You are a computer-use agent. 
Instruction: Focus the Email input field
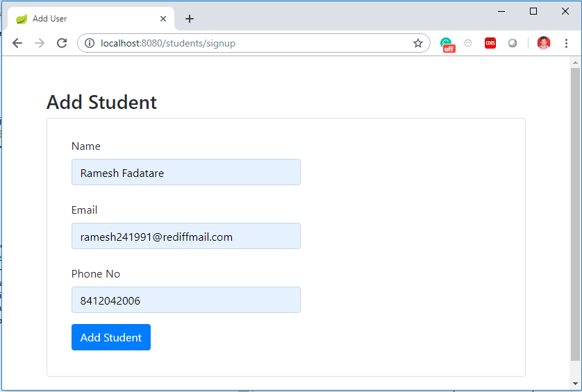click(x=186, y=236)
